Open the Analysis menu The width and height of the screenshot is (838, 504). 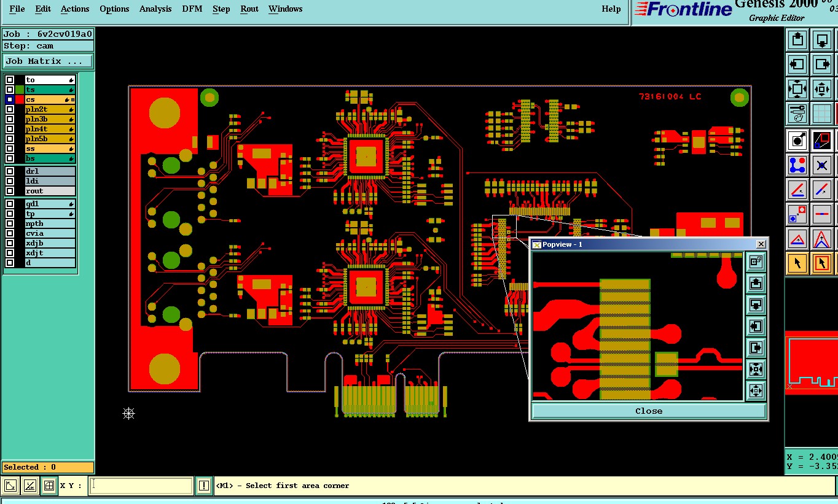tap(155, 9)
